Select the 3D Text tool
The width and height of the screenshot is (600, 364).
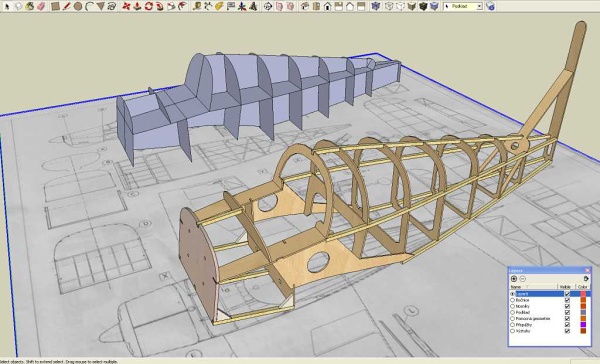[253, 6]
